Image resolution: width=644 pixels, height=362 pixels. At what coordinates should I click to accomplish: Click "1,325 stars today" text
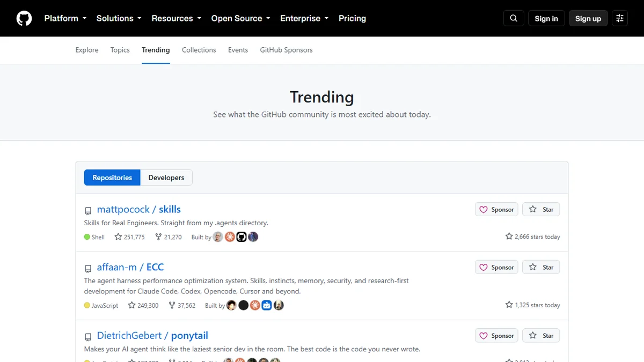click(537, 305)
